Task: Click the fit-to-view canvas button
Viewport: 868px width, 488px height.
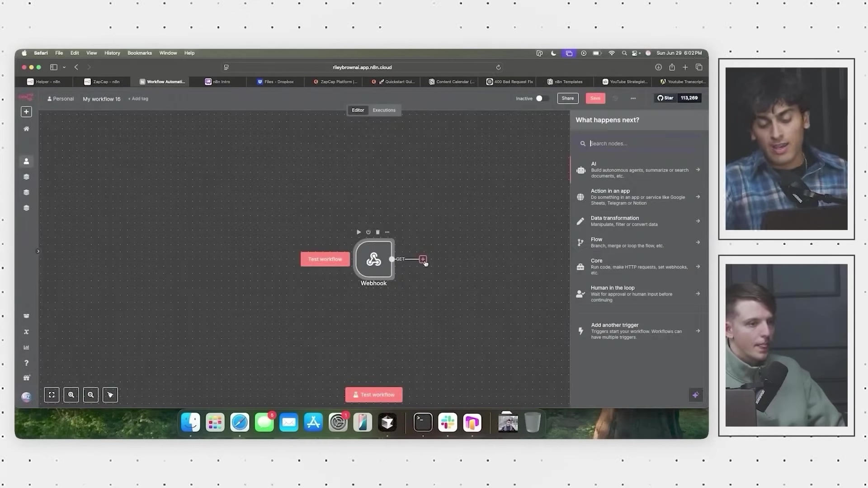Action: 52,394
